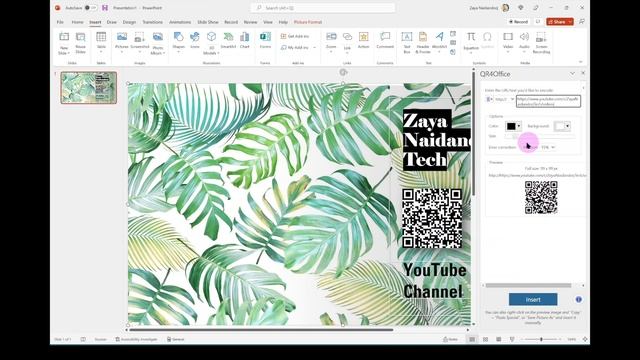Open the File menu
The image size is (640, 360).
tap(60, 22)
